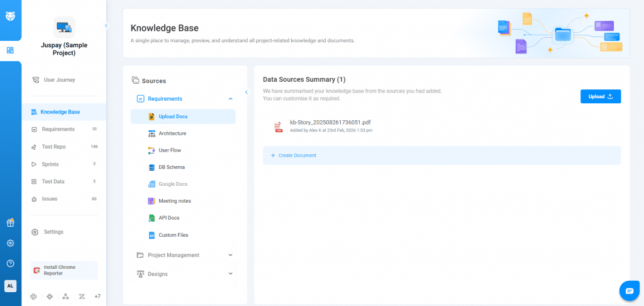Click the kb-Story PDF file icon
The image size is (644, 306).
[278, 127]
